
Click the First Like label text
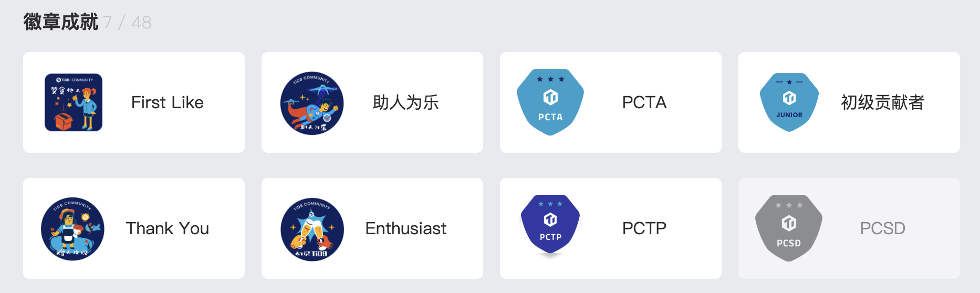(x=167, y=102)
